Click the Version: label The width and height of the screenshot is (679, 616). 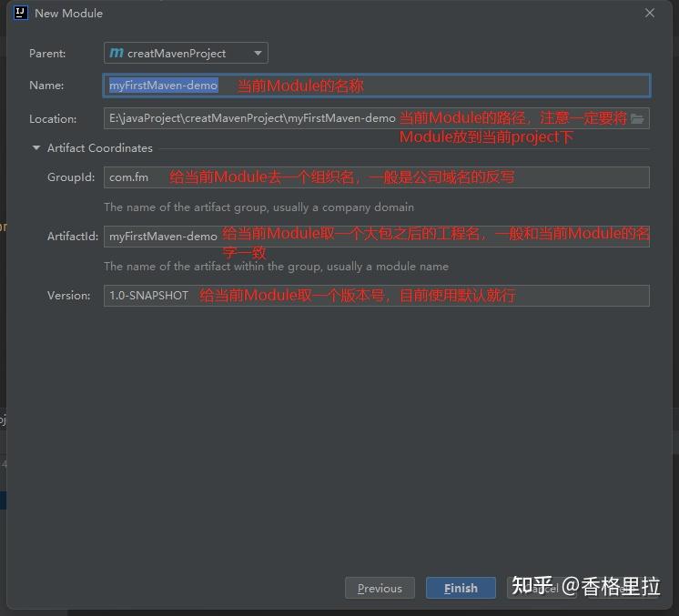pyautogui.click(x=69, y=296)
